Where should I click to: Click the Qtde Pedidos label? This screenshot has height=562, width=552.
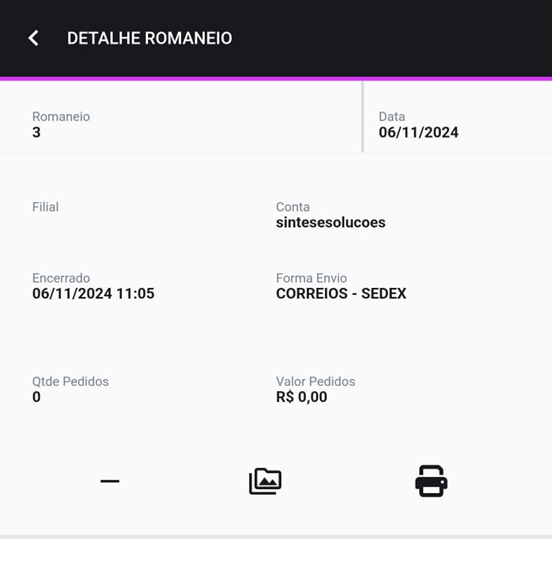70,381
